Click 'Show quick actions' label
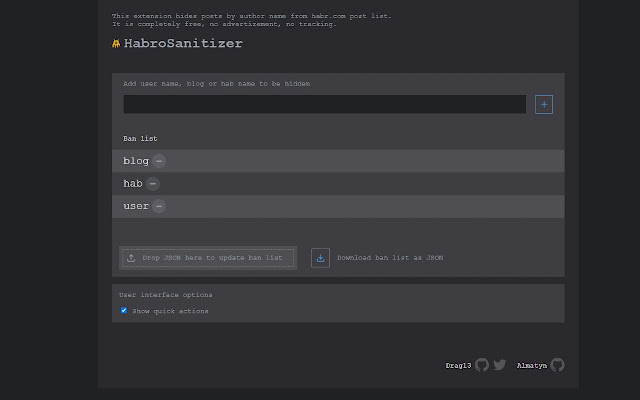Viewport: 640px width, 400px height. (170, 311)
